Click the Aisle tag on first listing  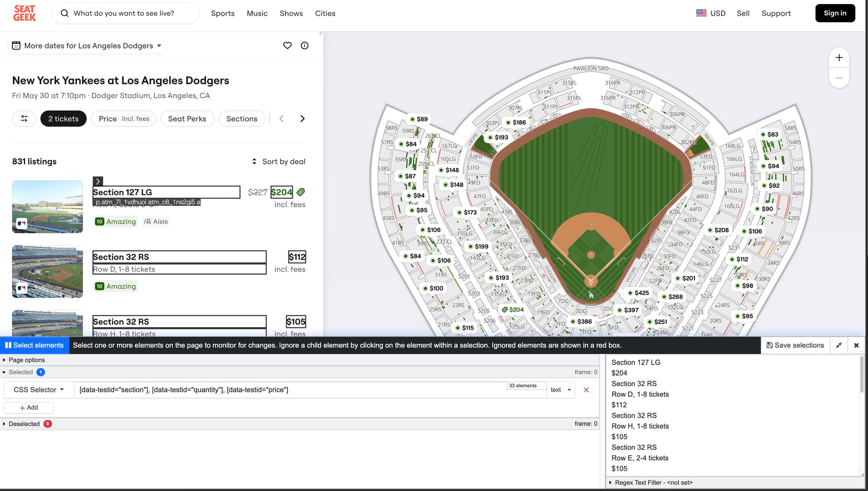click(156, 222)
